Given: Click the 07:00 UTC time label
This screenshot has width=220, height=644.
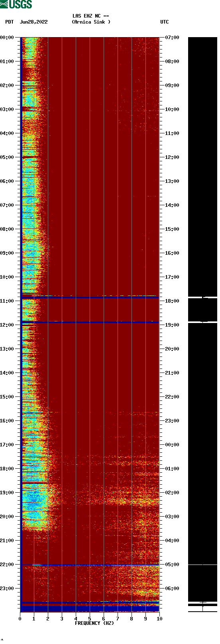Looking at the screenshot, I should click(x=172, y=38).
